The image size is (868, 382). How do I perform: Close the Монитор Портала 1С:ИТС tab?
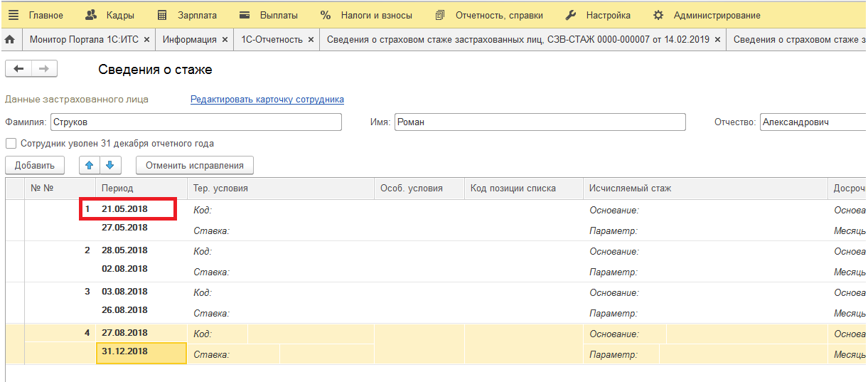tap(146, 40)
